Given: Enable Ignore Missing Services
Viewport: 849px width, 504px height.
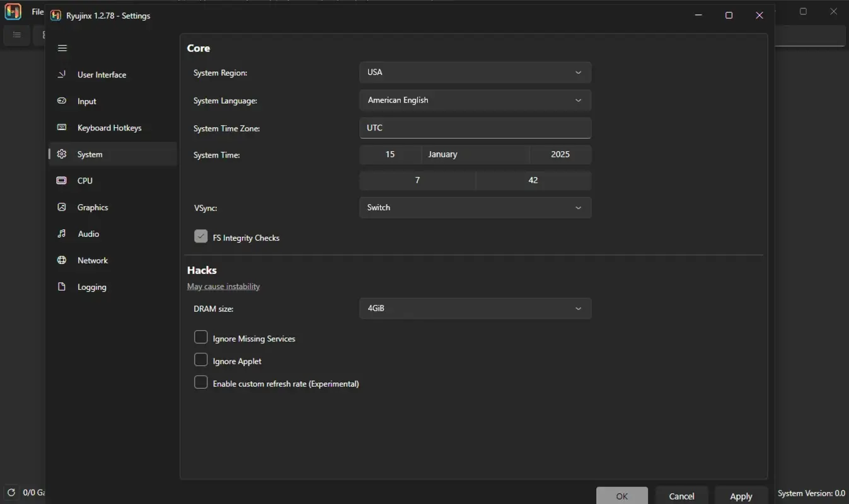Looking at the screenshot, I should point(200,337).
